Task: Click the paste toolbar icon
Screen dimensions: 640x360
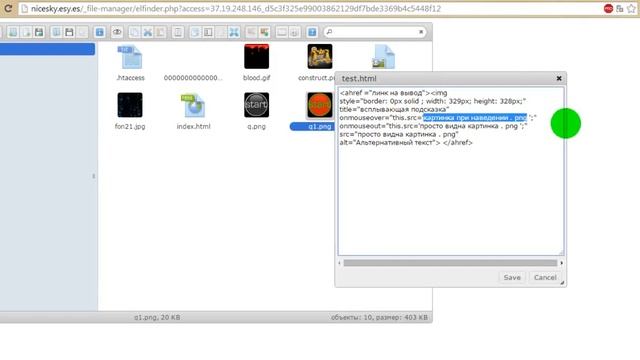Action: pos(160,32)
